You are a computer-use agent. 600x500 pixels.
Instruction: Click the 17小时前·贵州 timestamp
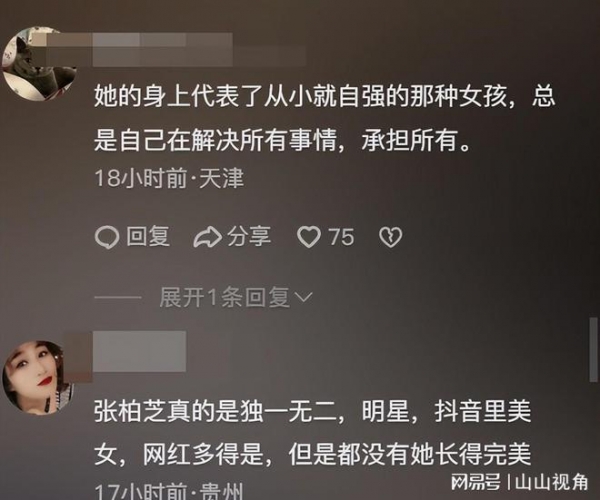coord(169,491)
